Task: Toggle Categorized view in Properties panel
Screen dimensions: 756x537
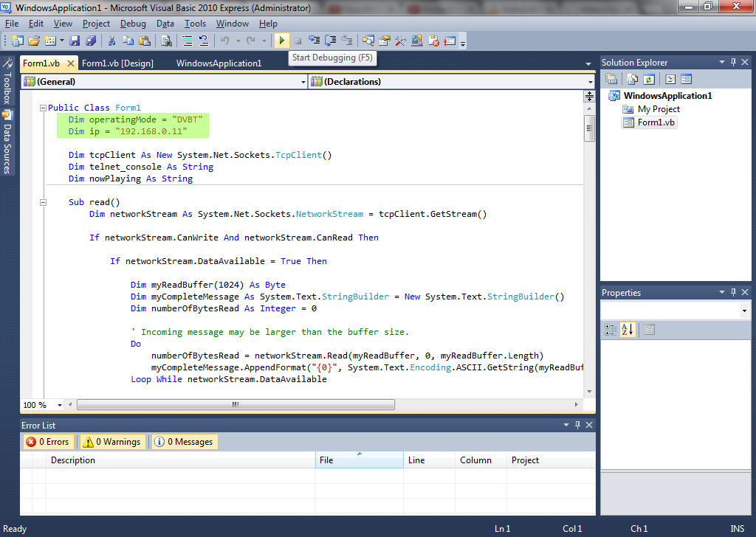Action: 611,330
